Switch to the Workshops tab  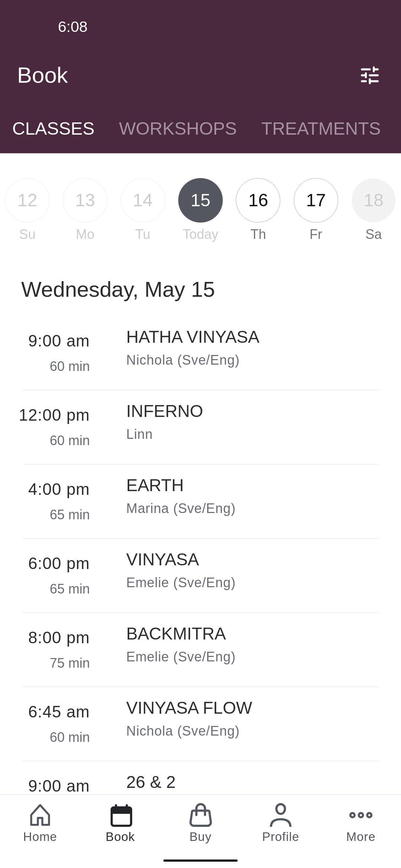(x=178, y=129)
